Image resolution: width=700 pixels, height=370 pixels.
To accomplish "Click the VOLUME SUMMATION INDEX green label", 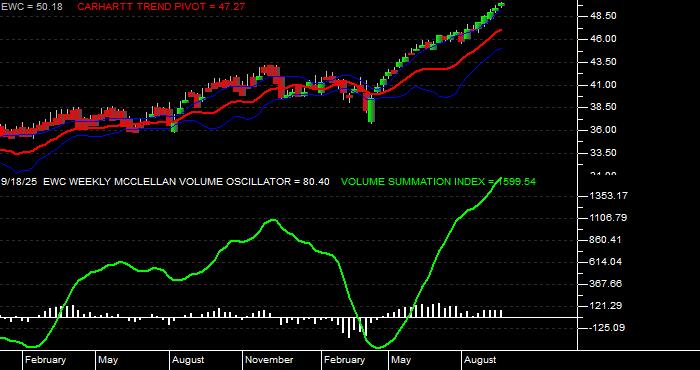I will pos(438,182).
